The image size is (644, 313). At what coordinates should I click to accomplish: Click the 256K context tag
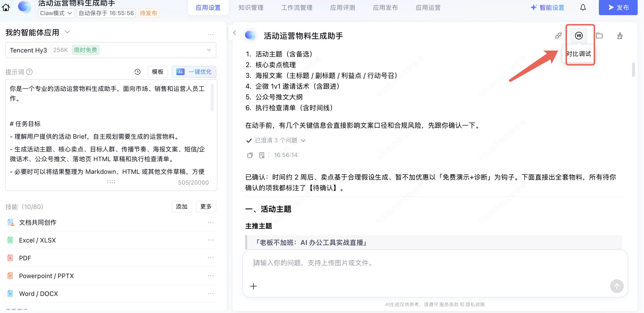60,50
